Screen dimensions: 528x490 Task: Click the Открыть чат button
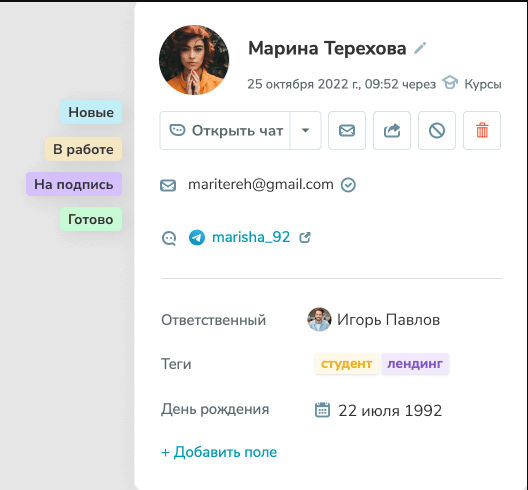click(225, 130)
